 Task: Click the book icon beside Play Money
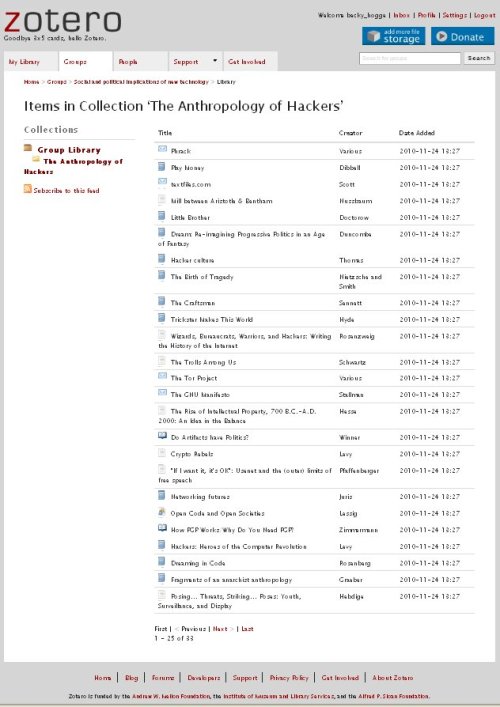coord(161,166)
